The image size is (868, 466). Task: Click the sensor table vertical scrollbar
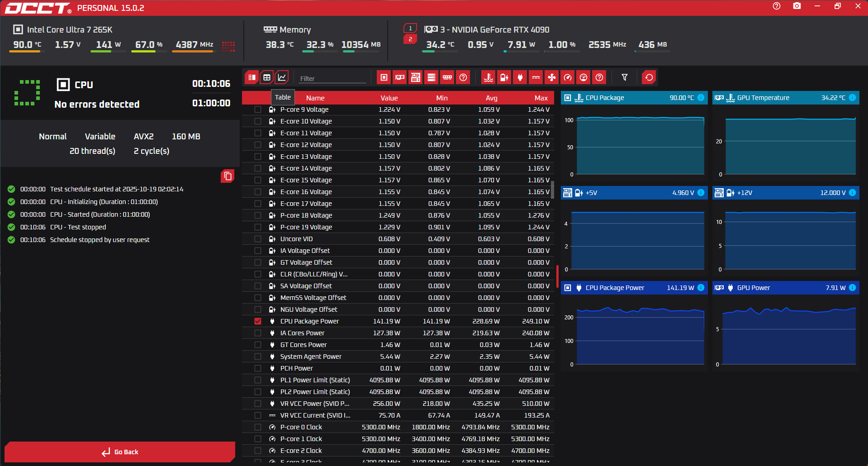[552, 190]
